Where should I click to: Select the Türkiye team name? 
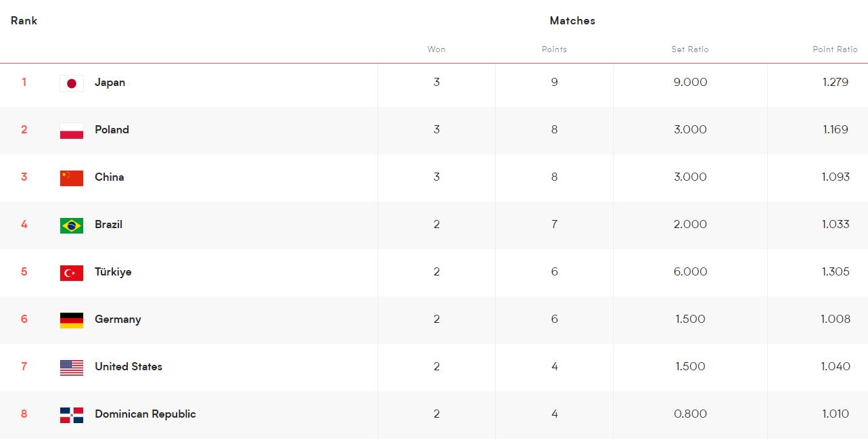(x=113, y=272)
